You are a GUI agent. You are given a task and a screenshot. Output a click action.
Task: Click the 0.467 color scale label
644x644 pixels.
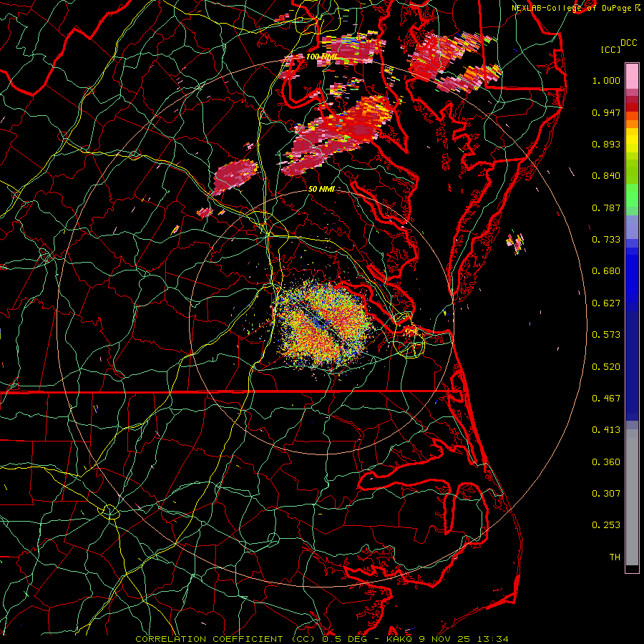606,399
